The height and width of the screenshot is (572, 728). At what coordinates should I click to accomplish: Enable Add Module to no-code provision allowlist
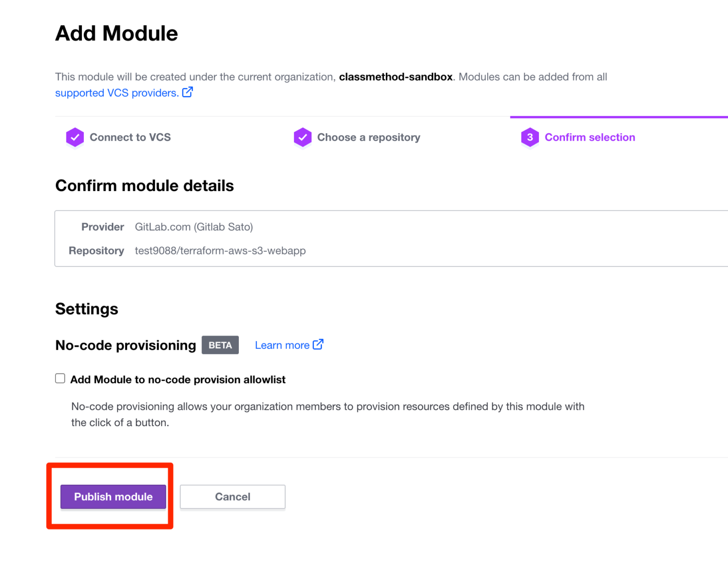[60, 378]
